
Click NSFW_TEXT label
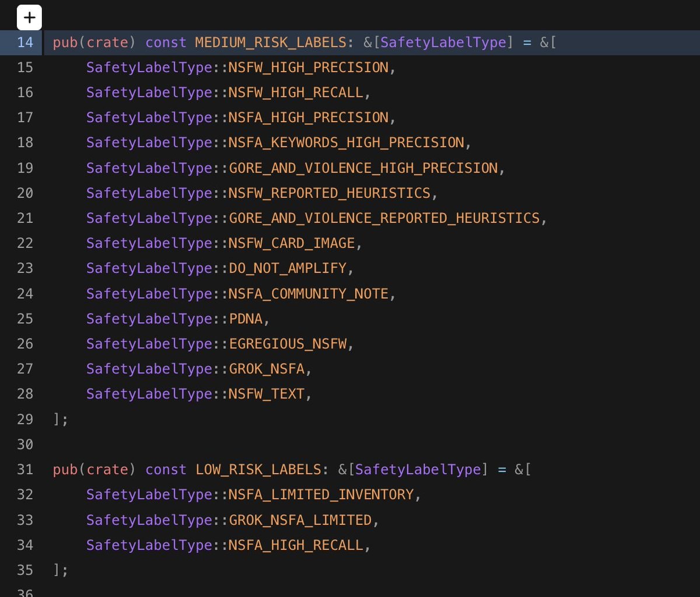click(x=267, y=394)
